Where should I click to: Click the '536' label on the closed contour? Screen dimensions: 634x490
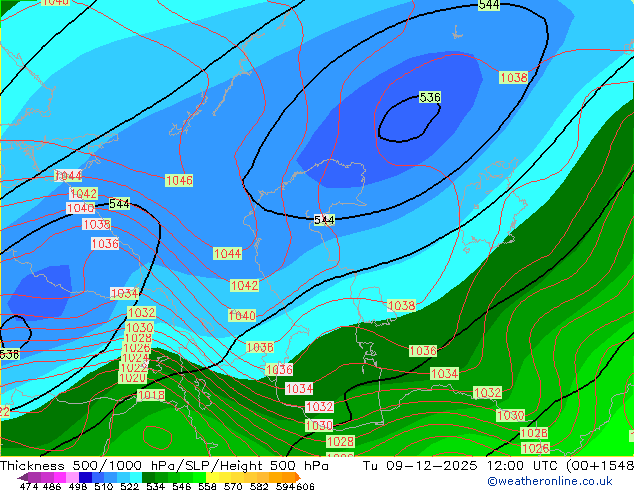point(430,97)
